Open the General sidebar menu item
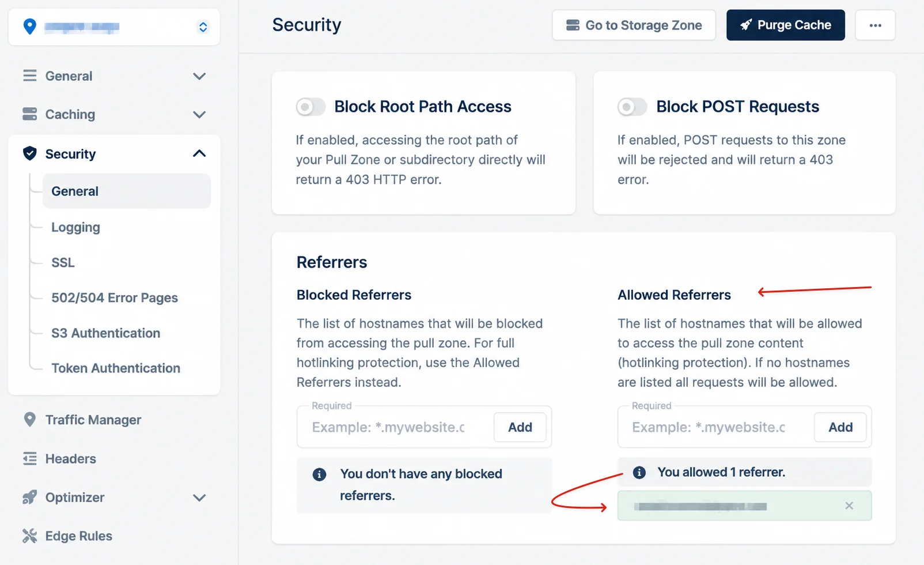The width and height of the screenshot is (924, 565). tap(69, 76)
